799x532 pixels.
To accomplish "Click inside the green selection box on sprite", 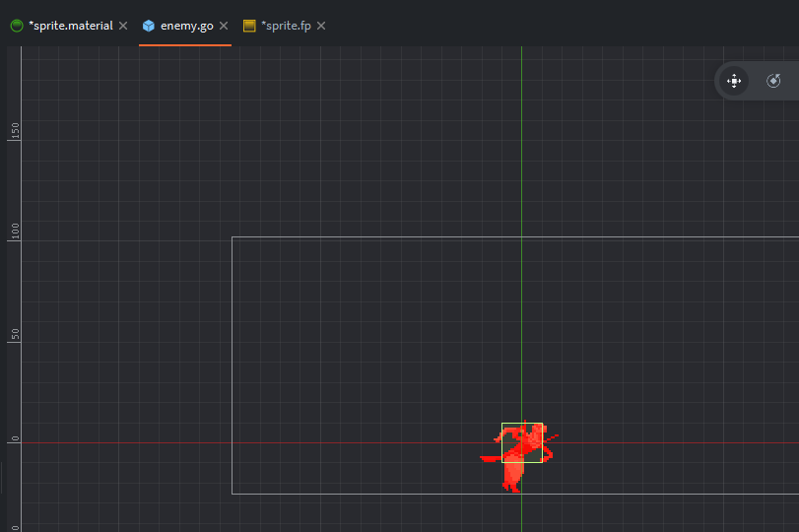I will click(x=522, y=442).
